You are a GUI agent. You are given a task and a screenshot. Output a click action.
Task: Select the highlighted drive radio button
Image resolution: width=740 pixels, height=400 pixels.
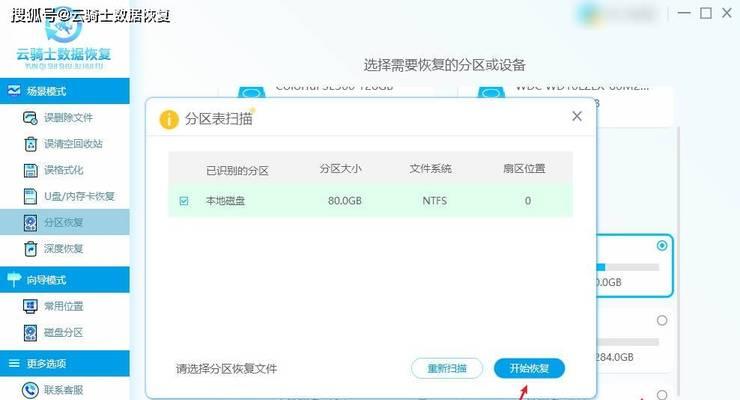662,246
